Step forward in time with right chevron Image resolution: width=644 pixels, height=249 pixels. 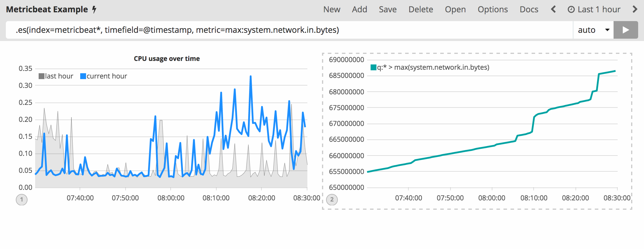tap(635, 9)
